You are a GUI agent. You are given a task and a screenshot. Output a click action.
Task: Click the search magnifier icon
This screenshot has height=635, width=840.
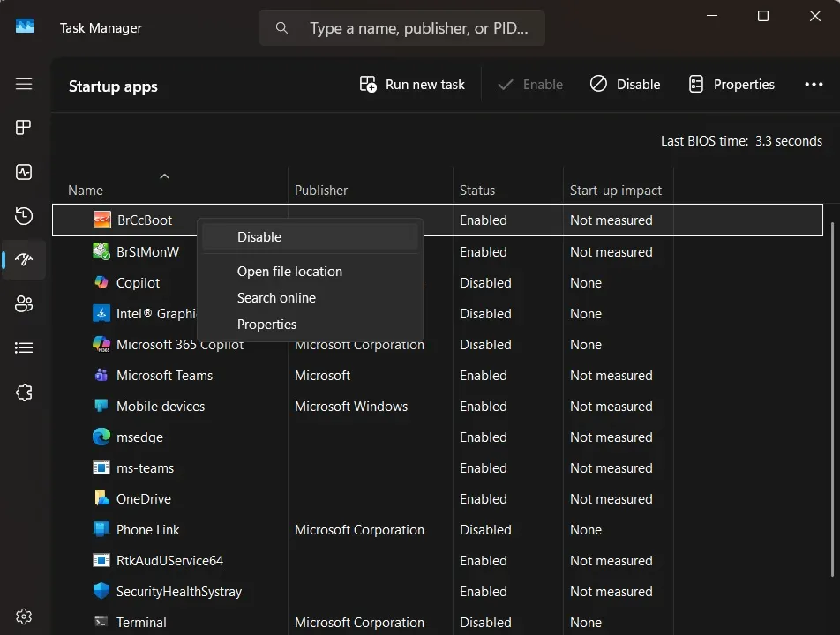pos(281,27)
